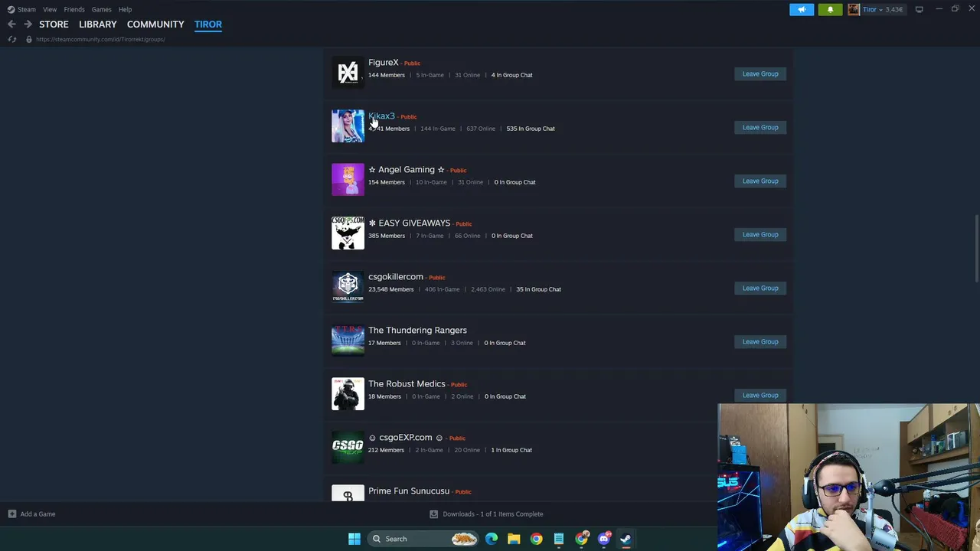
Task: Switch to the LIBRARY tab
Action: coord(98,24)
